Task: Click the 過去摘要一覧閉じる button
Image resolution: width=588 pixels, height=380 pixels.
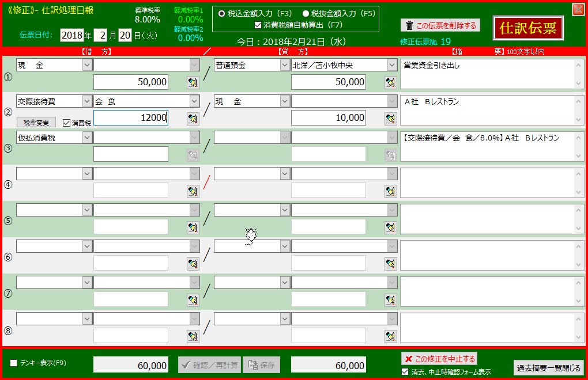Action: [x=548, y=368]
